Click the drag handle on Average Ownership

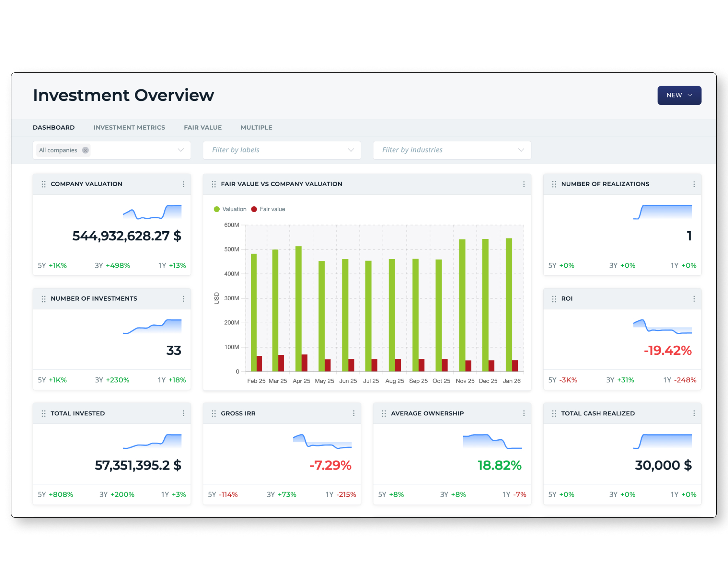coord(384,414)
